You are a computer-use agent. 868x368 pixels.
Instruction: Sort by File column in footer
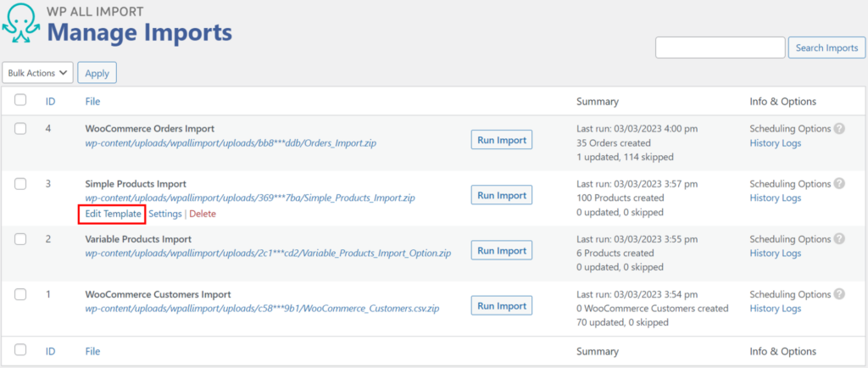(92, 351)
